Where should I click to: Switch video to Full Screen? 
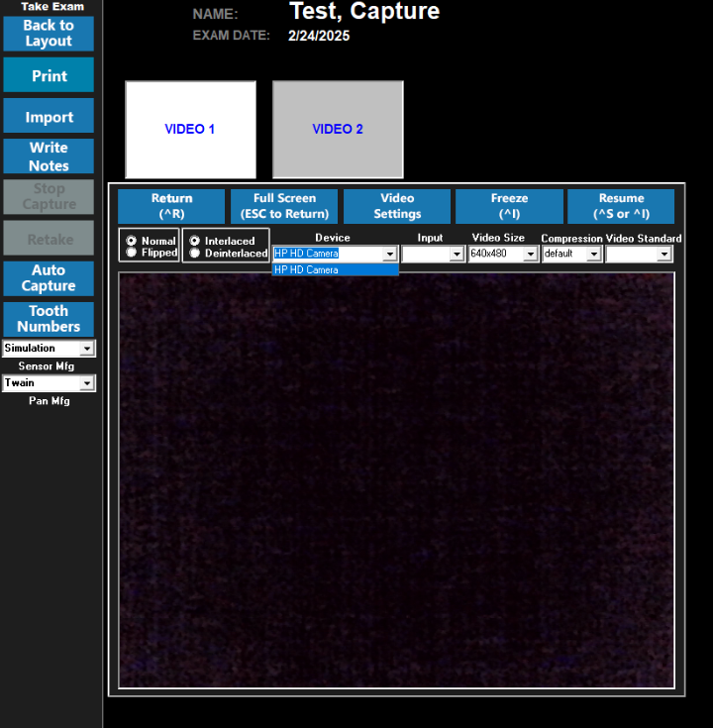coord(284,206)
